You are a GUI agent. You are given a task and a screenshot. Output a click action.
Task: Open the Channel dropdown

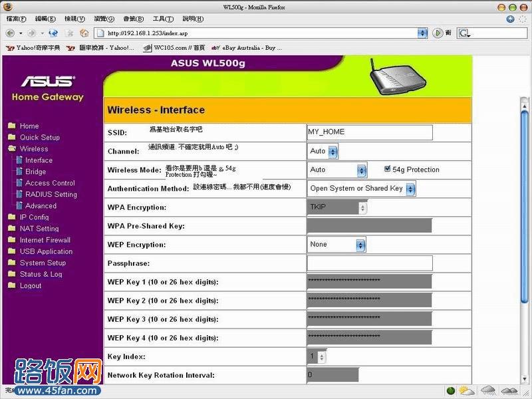tap(323, 152)
